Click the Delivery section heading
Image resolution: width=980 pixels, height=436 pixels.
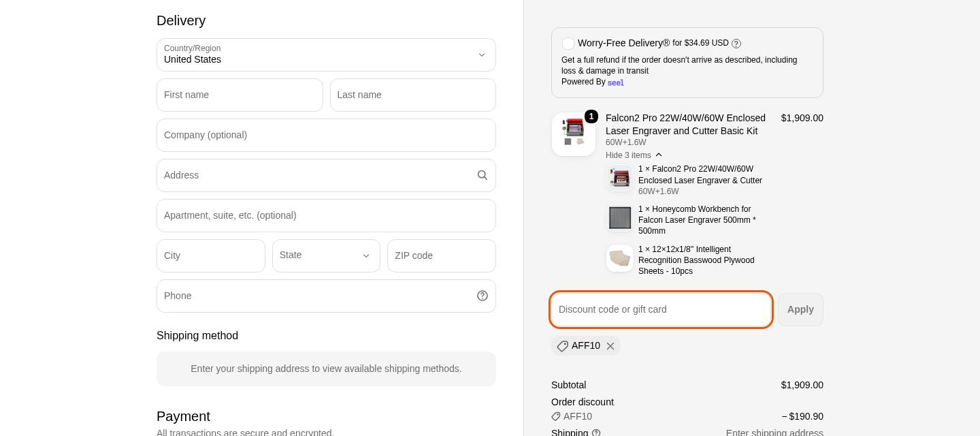point(181,20)
